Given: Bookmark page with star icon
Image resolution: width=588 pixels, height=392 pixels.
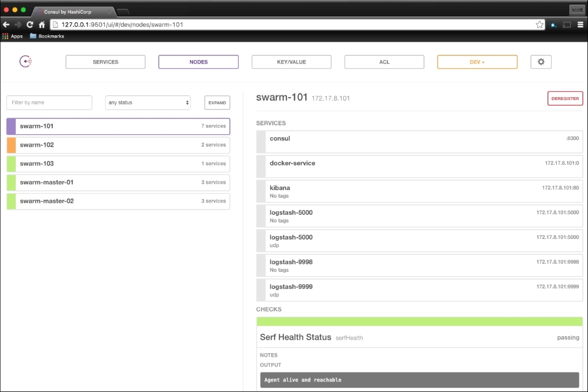Looking at the screenshot, I should coord(539,25).
